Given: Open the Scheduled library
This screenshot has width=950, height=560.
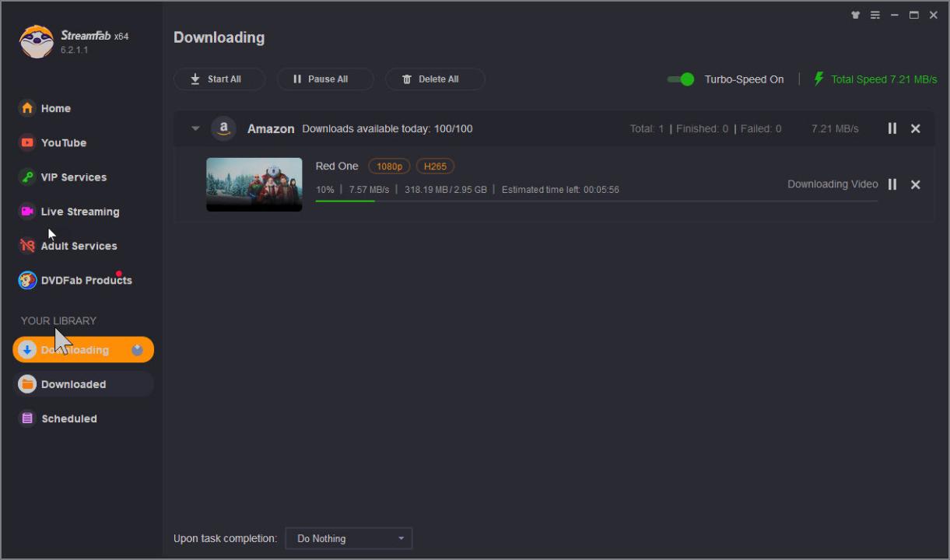Looking at the screenshot, I should 58,418.
